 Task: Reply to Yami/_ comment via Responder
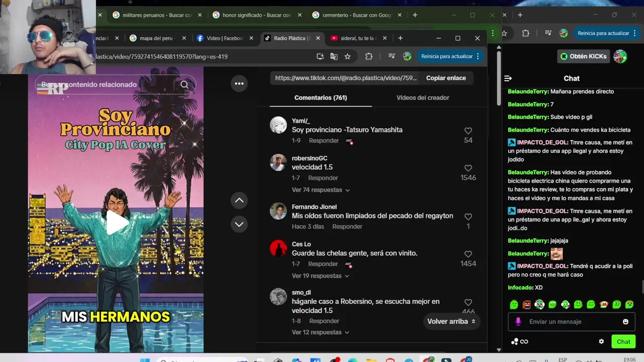click(x=324, y=141)
